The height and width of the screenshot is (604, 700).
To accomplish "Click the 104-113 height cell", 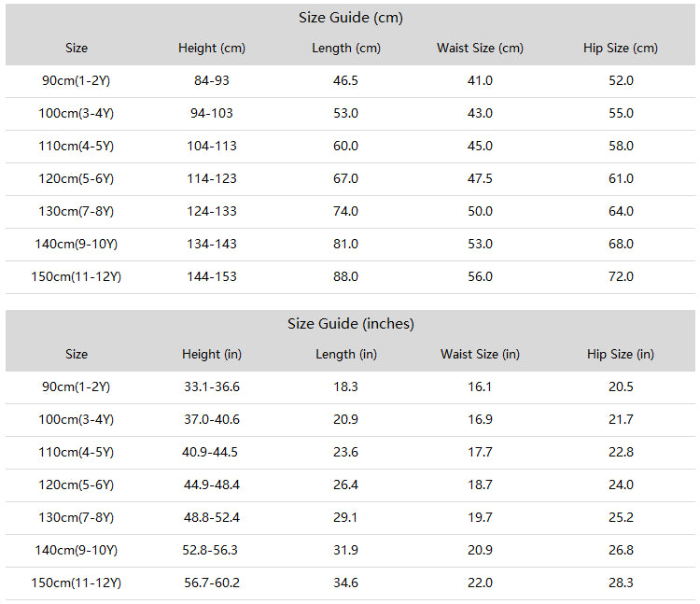I will 212,146.
